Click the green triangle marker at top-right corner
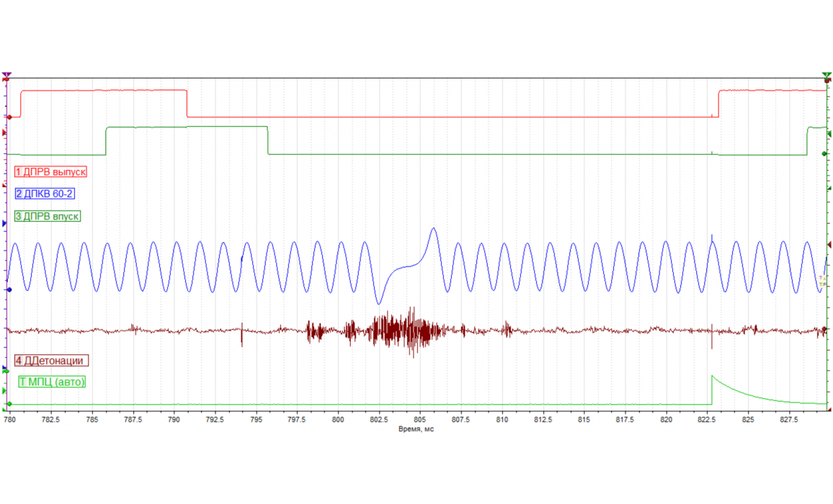Image resolution: width=833 pixels, height=504 pixels. click(827, 76)
